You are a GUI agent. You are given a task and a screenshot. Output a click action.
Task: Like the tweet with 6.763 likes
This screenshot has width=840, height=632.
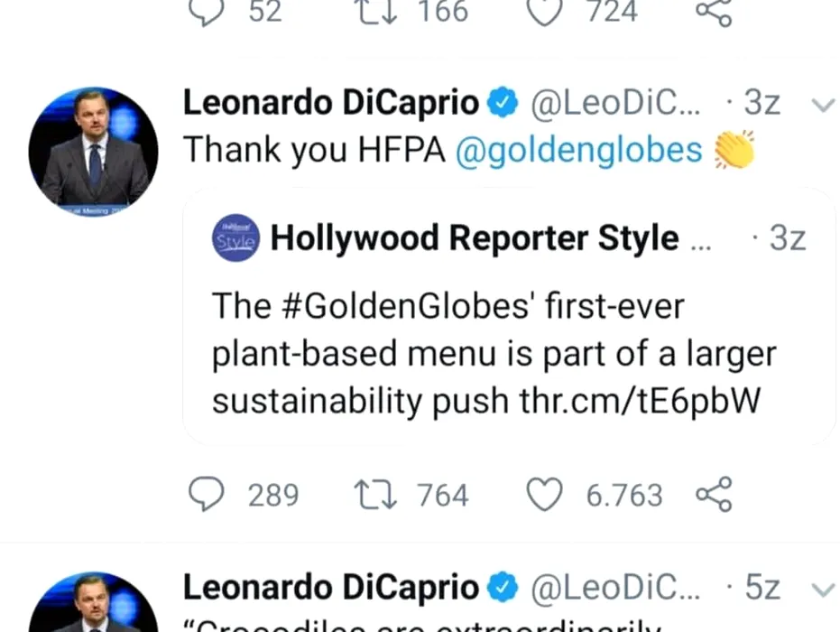(544, 495)
